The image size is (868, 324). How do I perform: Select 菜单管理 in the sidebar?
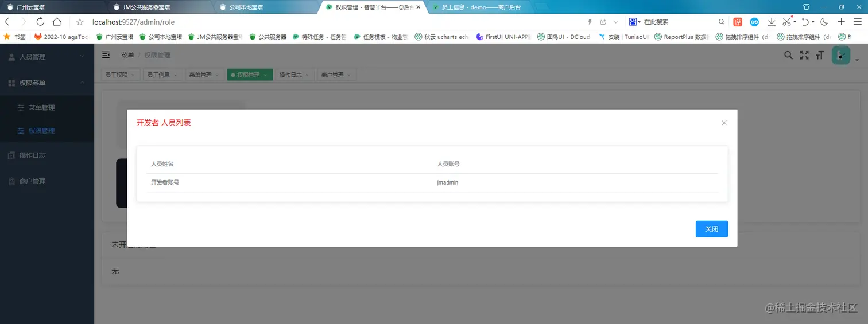point(47,107)
